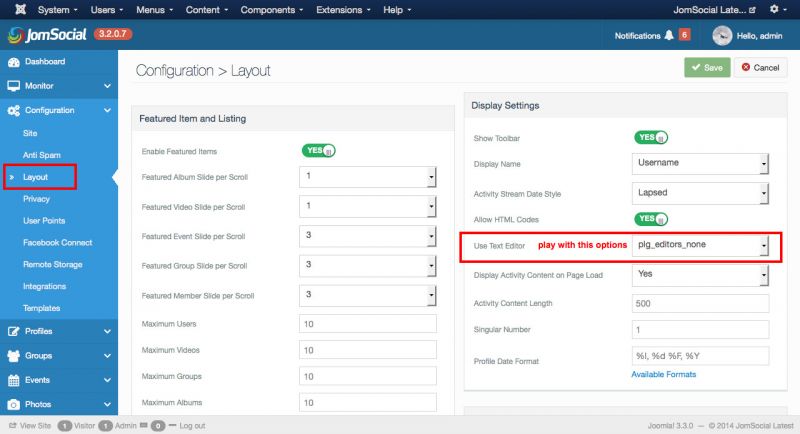The width and height of the screenshot is (800, 434).
Task: Open the Content menu
Action: point(207,10)
